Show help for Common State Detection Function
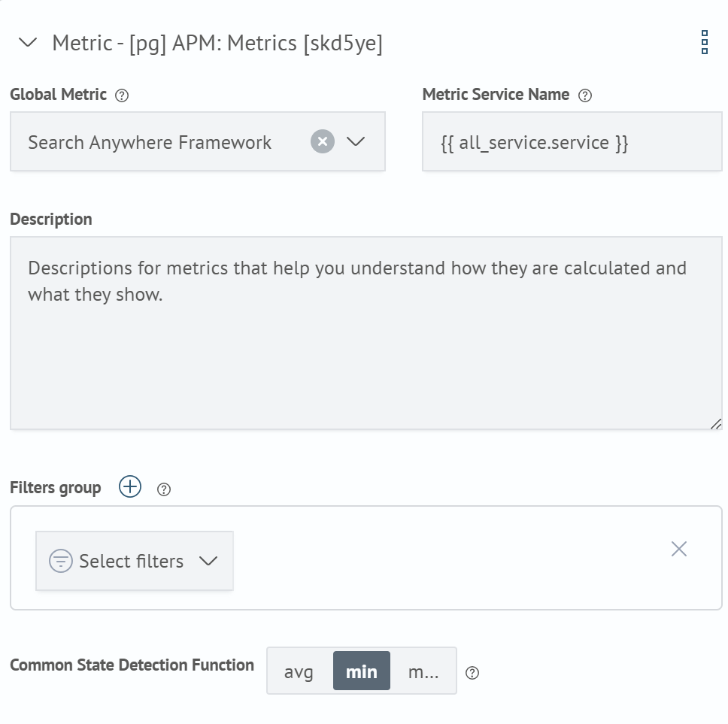 tap(472, 673)
